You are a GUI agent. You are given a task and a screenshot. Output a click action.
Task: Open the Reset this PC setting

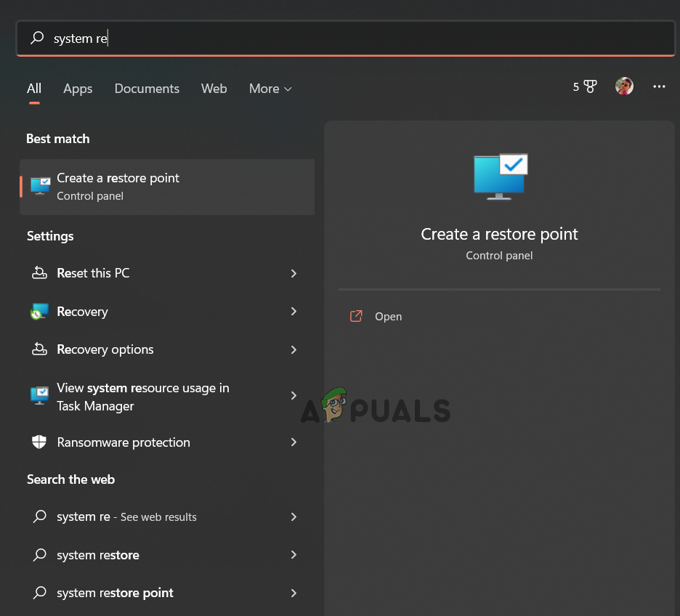click(167, 273)
